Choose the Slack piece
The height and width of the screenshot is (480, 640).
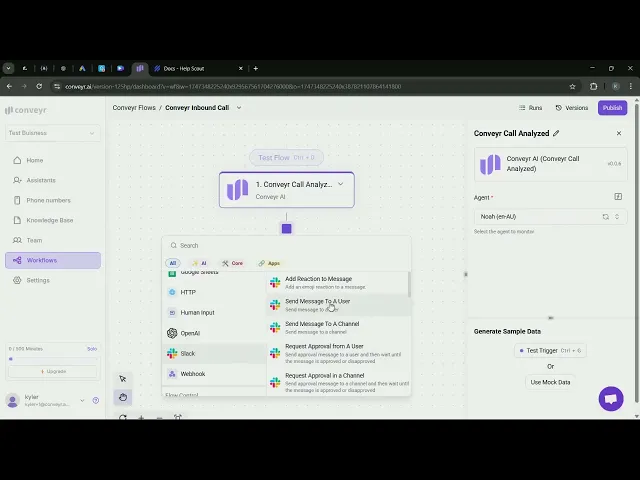point(215,353)
